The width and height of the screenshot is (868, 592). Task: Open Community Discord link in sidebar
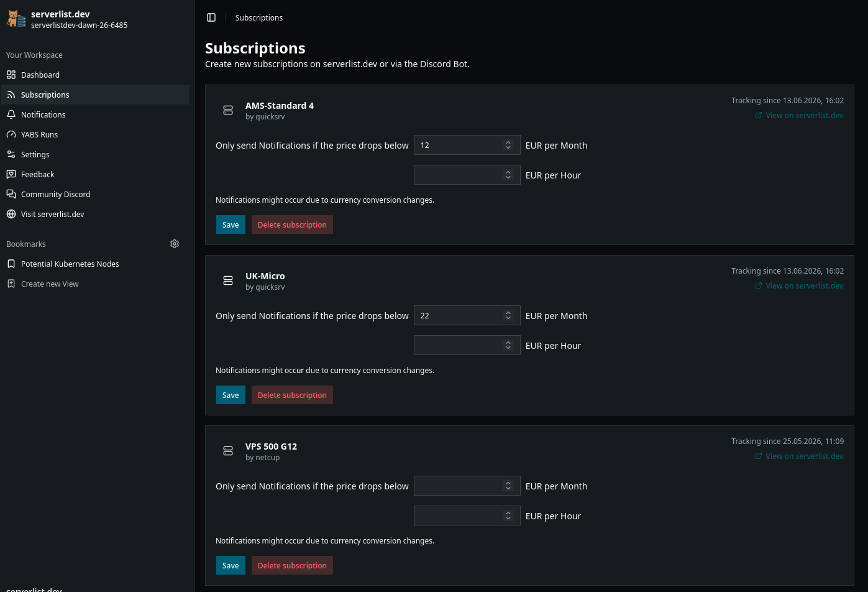pos(95,194)
